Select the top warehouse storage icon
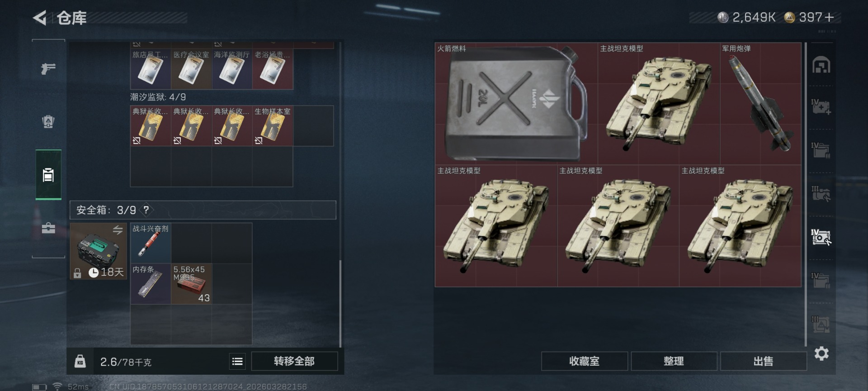Screen dimensions: 868x391 point(821,65)
